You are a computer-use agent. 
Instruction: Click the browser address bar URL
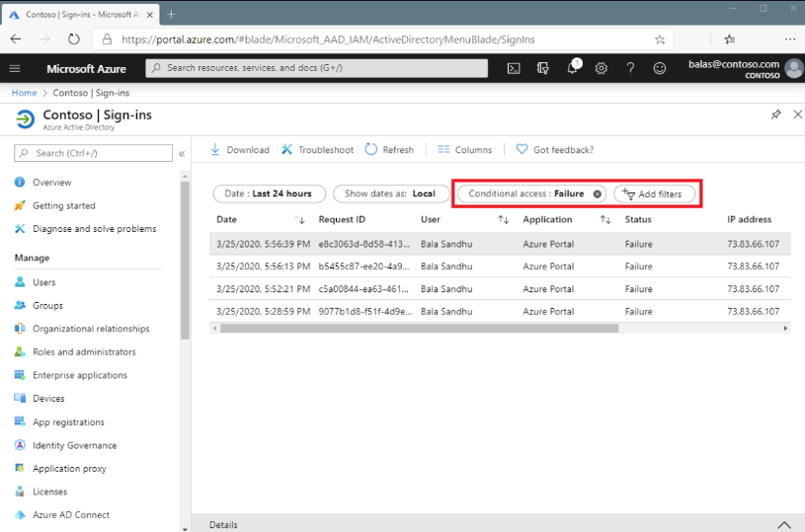point(328,39)
